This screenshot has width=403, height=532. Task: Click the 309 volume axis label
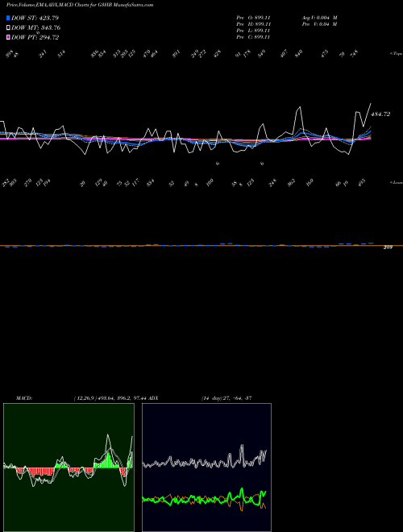click(388, 247)
